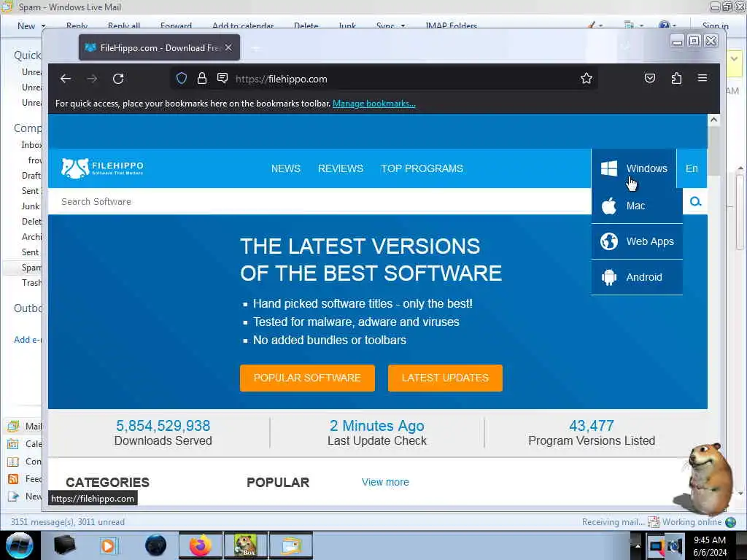Click IMAP Folders in Live Mail toolbar
Viewport: 747px width, 560px height.
click(451, 26)
